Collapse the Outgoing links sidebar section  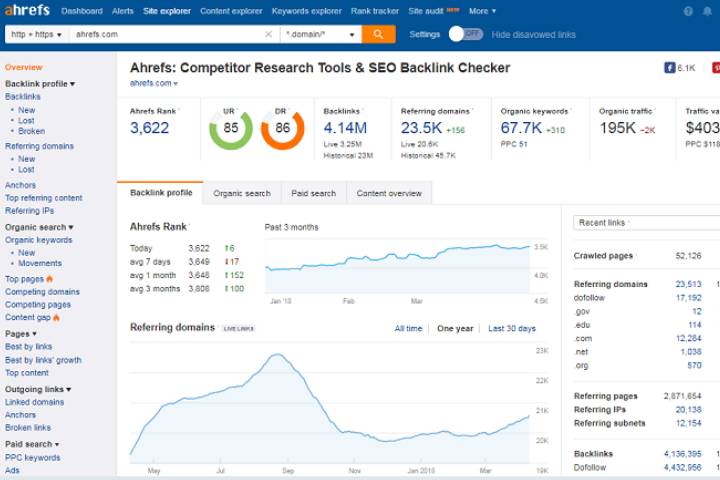point(38,389)
